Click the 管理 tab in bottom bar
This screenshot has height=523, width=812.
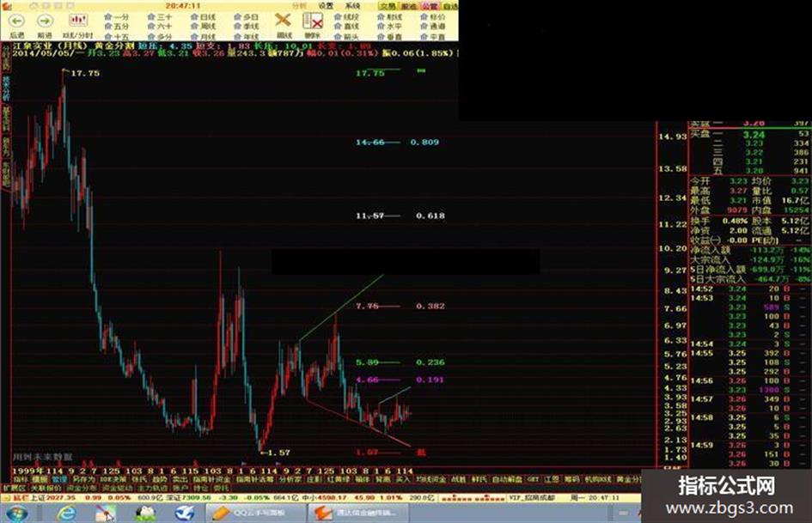[59, 479]
